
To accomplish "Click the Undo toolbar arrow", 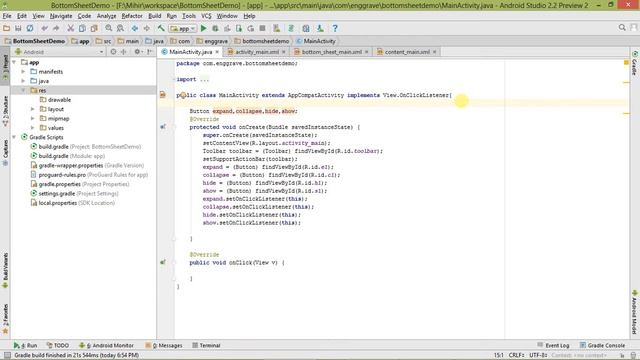I will [44, 28].
